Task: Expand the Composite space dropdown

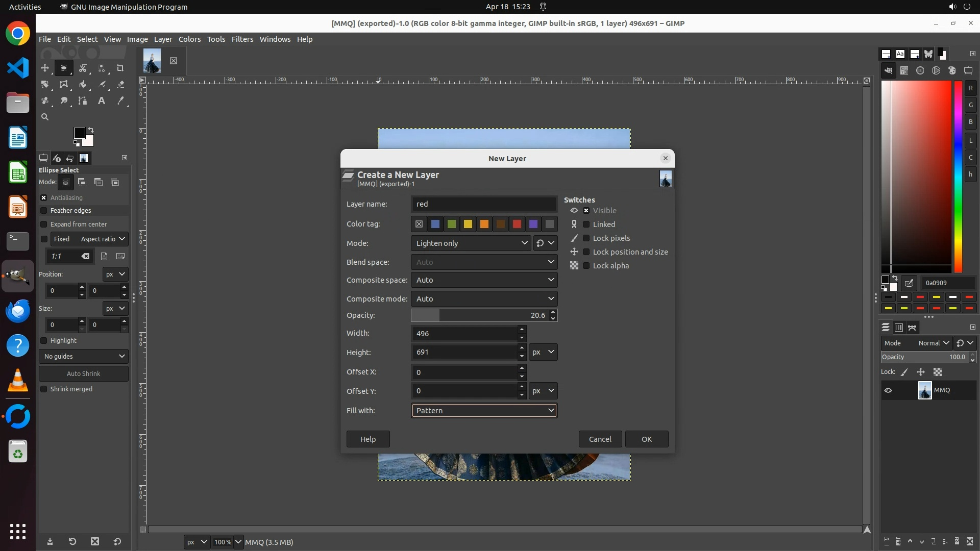Action: (x=483, y=280)
